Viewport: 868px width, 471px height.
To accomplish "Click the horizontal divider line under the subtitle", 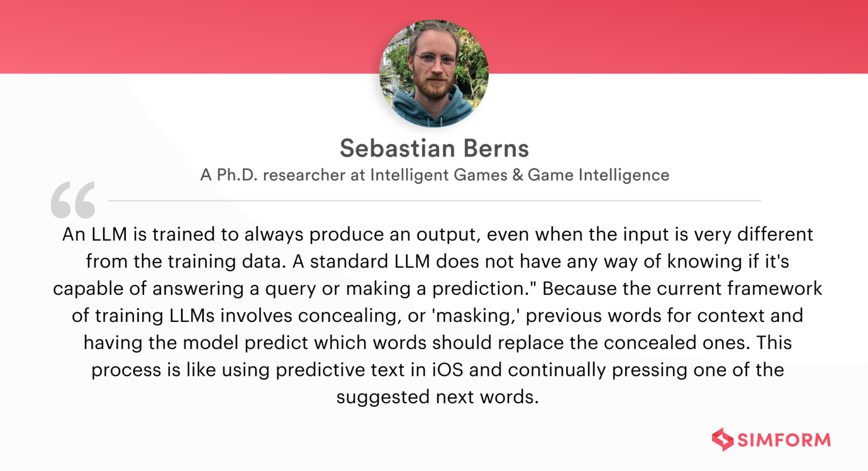I will click(x=434, y=200).
